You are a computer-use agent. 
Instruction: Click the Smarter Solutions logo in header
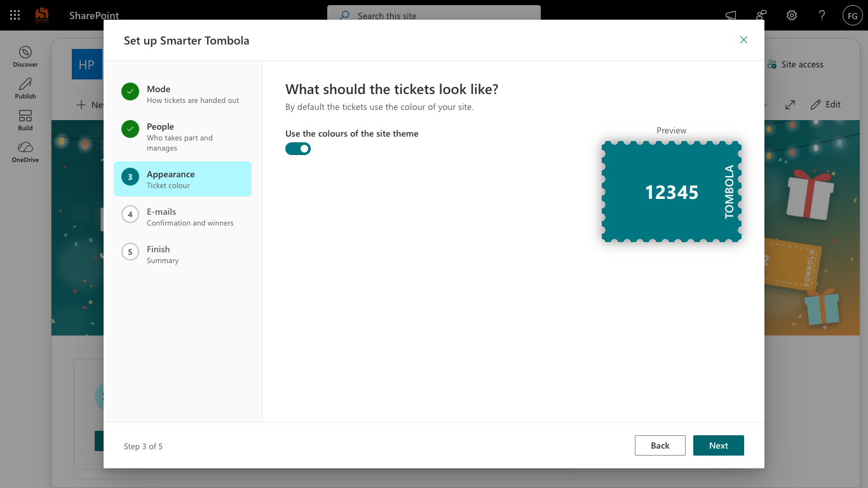pos(42,15)
